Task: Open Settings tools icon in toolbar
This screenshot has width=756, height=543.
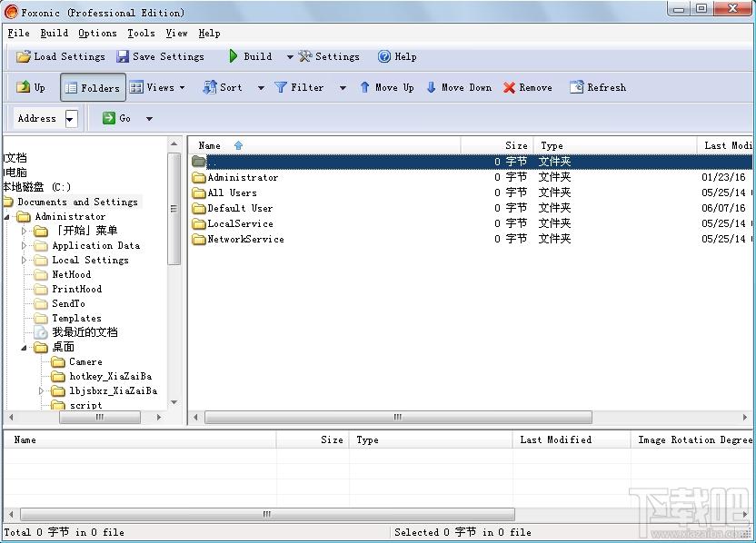Action: [x=304, y=56]
